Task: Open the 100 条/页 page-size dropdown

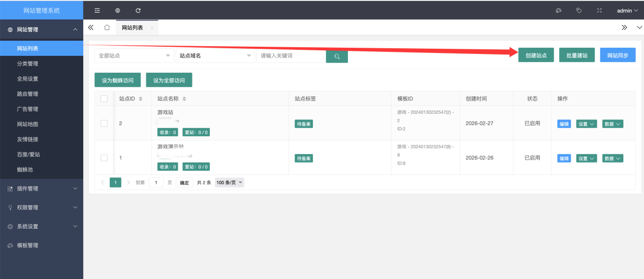Action: point(230,182)
